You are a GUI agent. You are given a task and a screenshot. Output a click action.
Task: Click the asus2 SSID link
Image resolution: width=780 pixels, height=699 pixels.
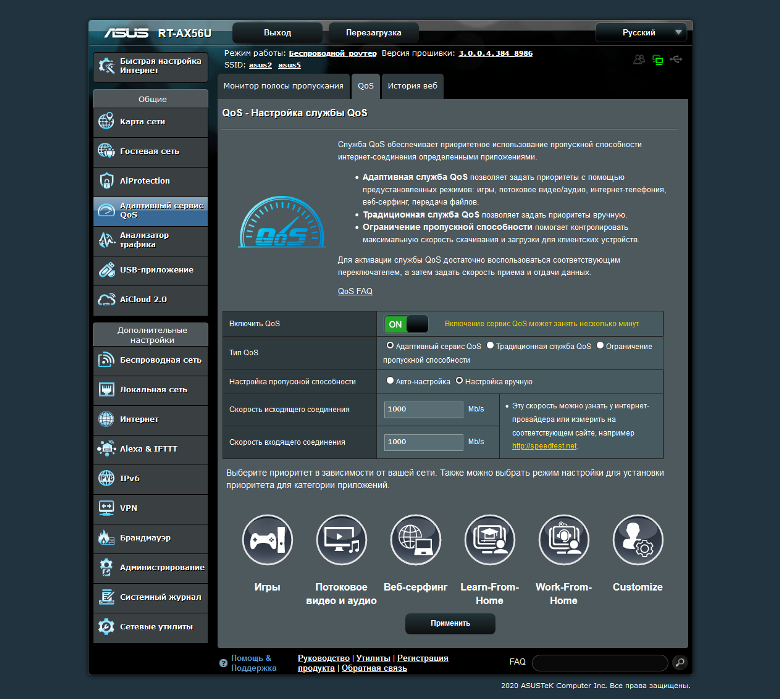pos(260,65)
